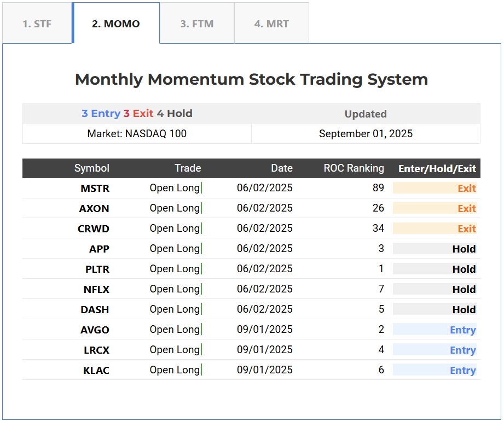Click the Exit badge for MSTR

click(x=466, y=189)
